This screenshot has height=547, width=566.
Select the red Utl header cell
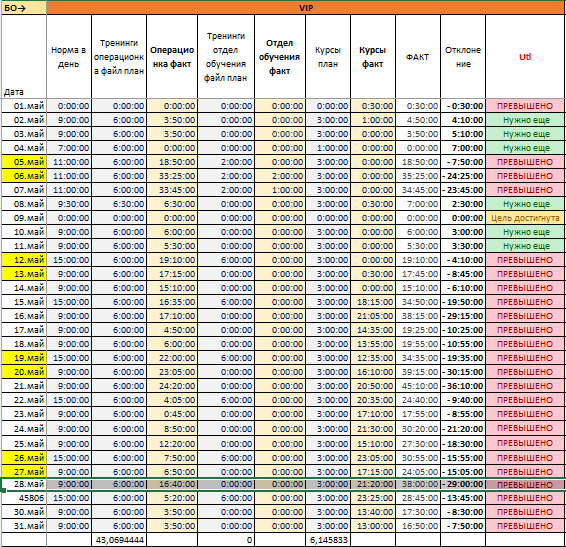(x=526, y=57)
